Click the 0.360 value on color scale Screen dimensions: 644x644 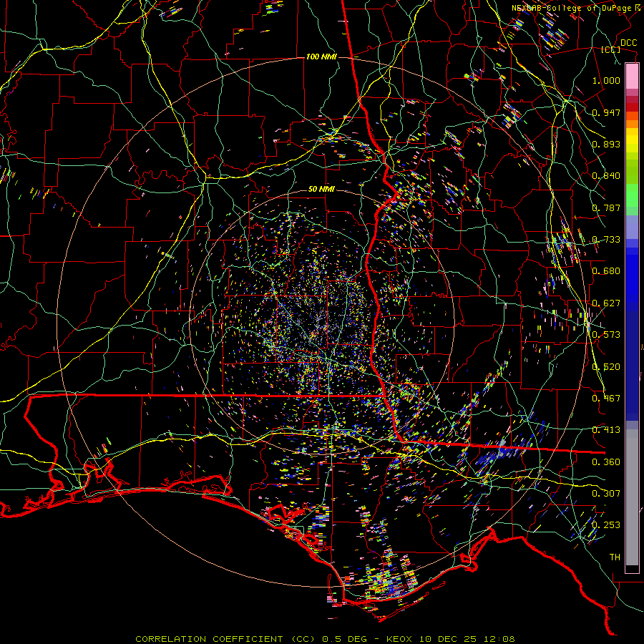(606, 462)
